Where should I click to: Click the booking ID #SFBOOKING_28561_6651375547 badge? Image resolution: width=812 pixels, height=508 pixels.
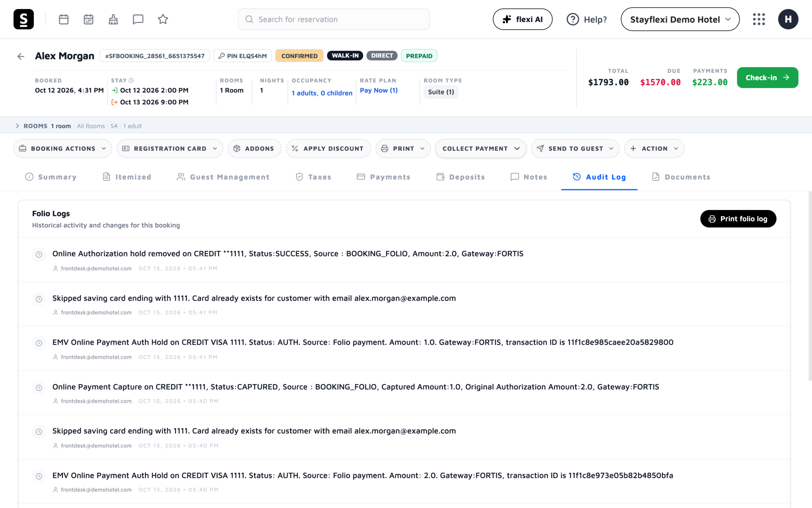(155, 56)
